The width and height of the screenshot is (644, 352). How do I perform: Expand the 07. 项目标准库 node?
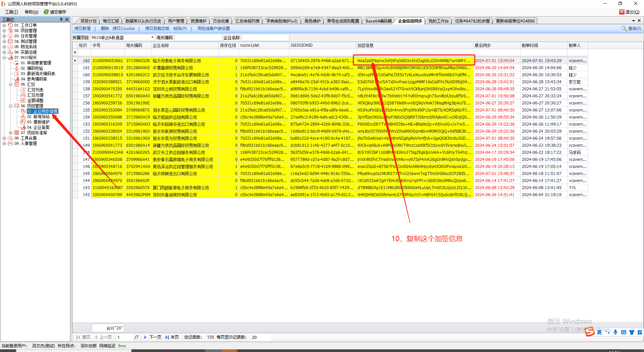pyautogui.click(x=10, y=133)
